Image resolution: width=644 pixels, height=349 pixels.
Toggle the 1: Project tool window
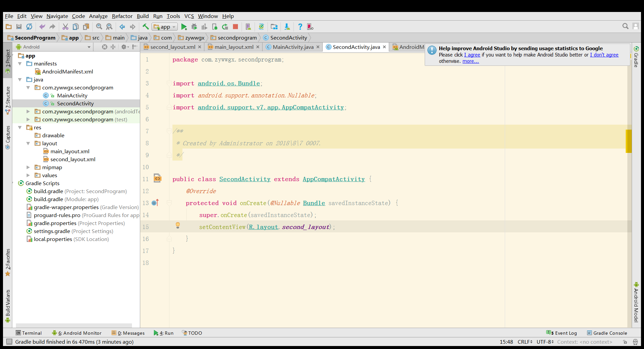point(8,60)
